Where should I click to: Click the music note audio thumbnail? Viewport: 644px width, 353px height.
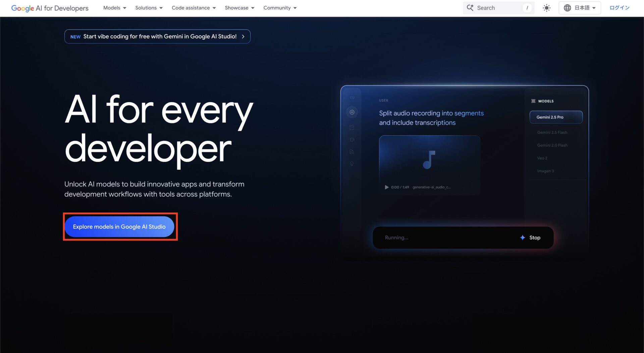coord(429,160)
